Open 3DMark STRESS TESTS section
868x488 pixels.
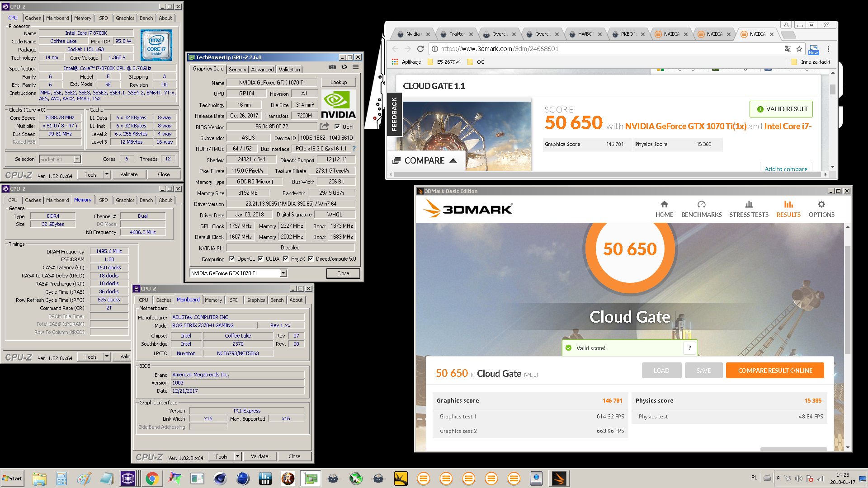click(749, 209)
